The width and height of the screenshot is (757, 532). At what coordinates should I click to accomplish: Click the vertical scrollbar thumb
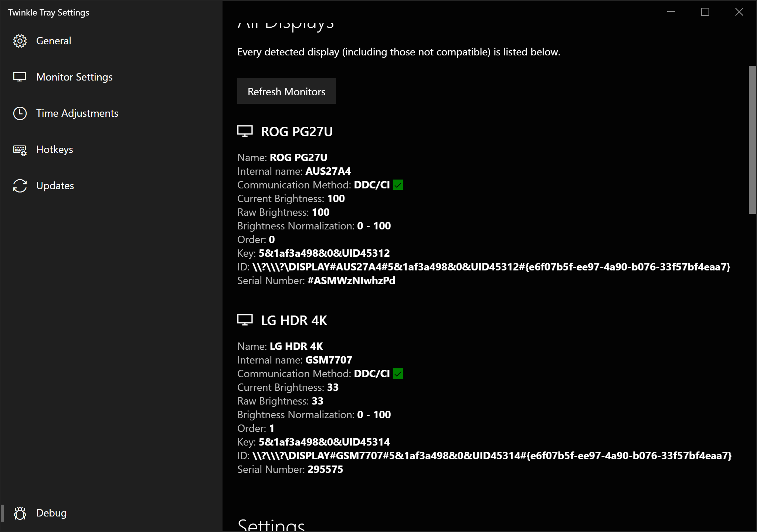752,140
